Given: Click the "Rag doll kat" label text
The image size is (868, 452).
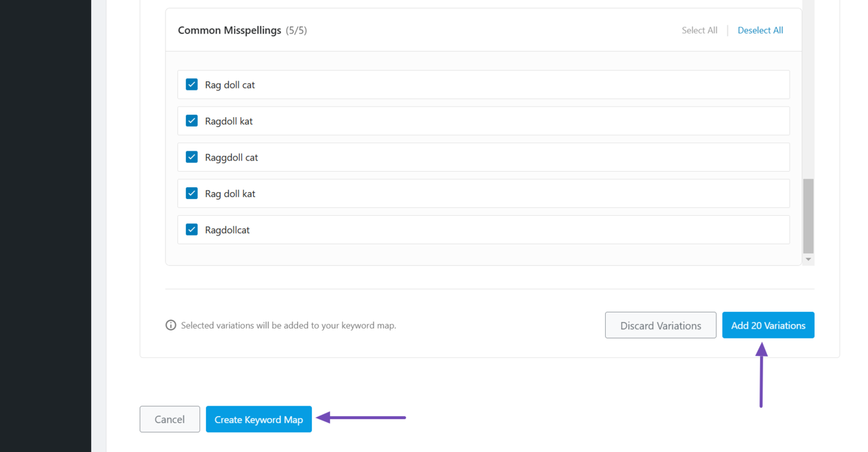Looking at the screenshot, I should pos(230,193).
